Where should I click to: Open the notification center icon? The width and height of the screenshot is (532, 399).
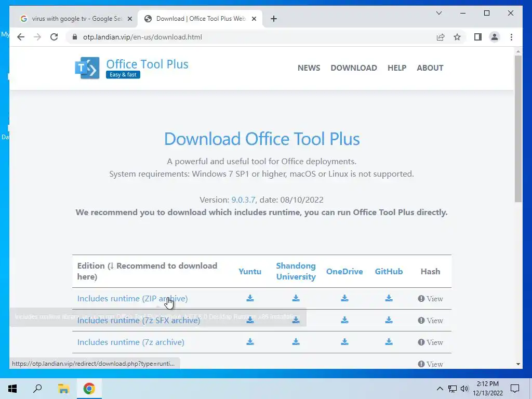tap(515, 389)
